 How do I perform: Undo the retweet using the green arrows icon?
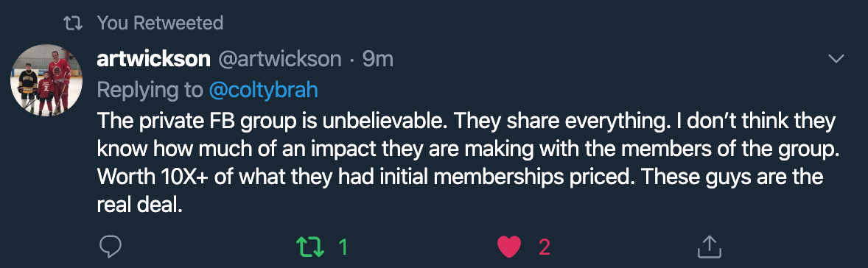311,247
